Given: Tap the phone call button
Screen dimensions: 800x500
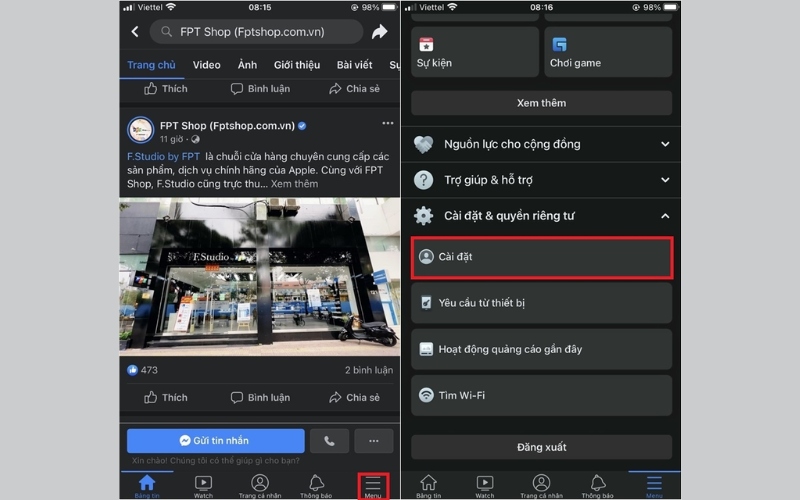Looking at the screenshot, I should 329,440.
